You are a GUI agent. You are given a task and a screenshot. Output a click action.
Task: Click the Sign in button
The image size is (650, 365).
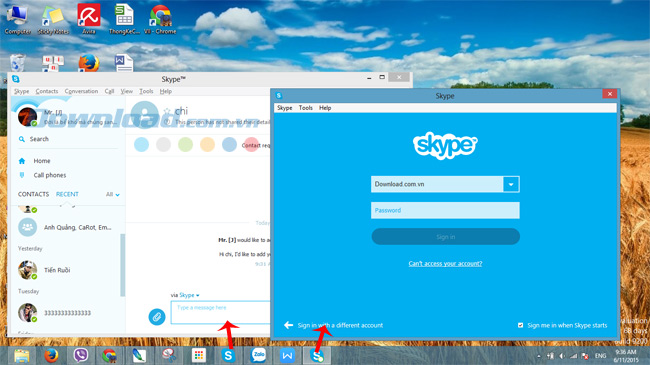pos(446,236)
